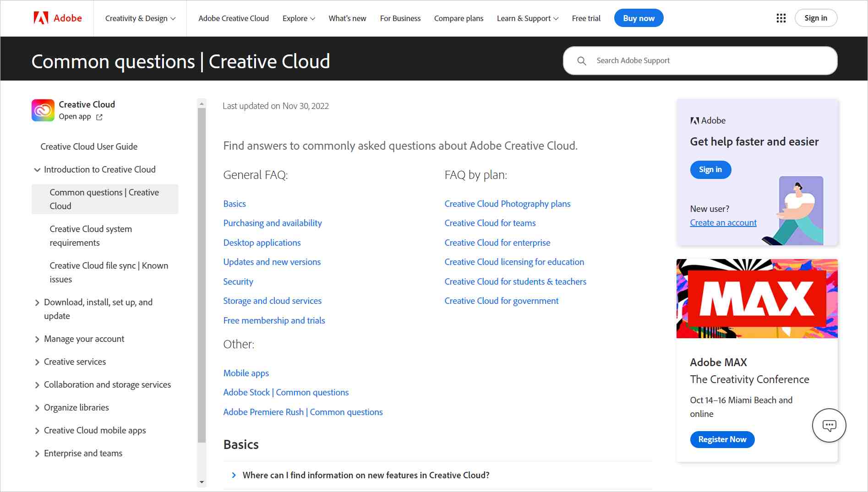Click Sign in on help card
Image resolution: width=868 pixels, height=492 pixels.
click(x=710, y=169)
